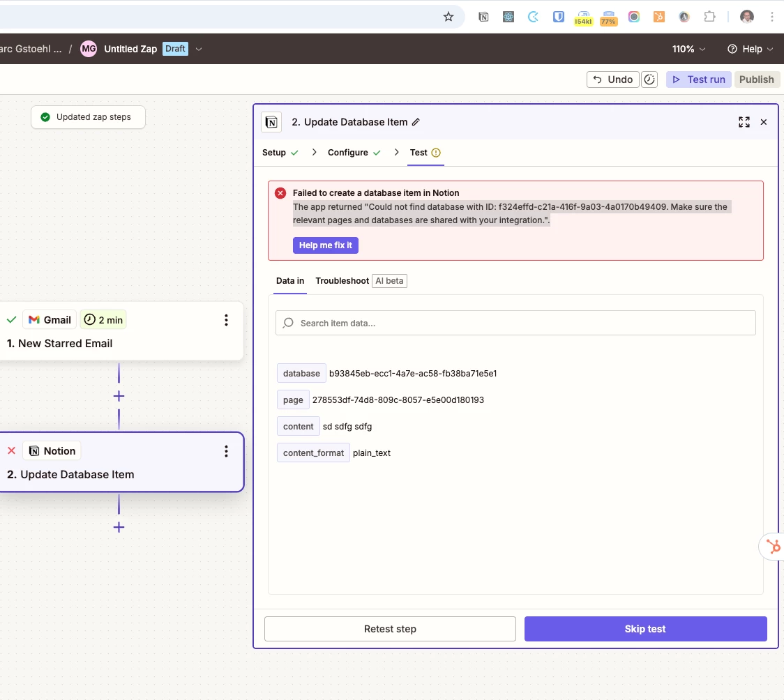
Task: Open extension showing 77% badge
Action: coord(608,18)
